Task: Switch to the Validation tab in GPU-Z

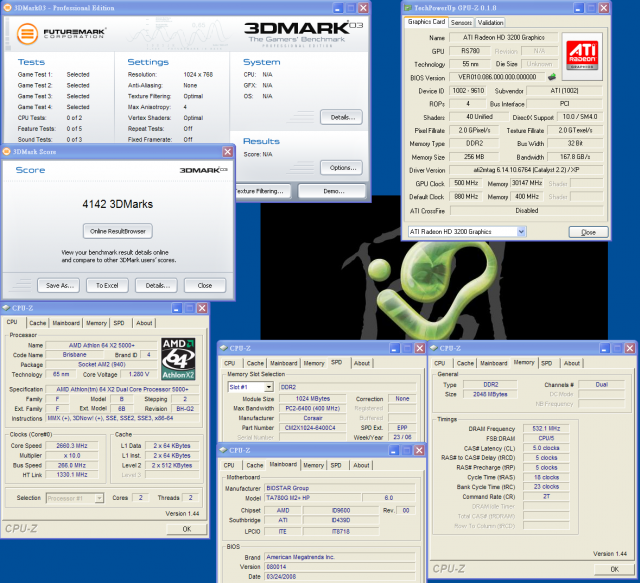Action: (x=490, y=22)
